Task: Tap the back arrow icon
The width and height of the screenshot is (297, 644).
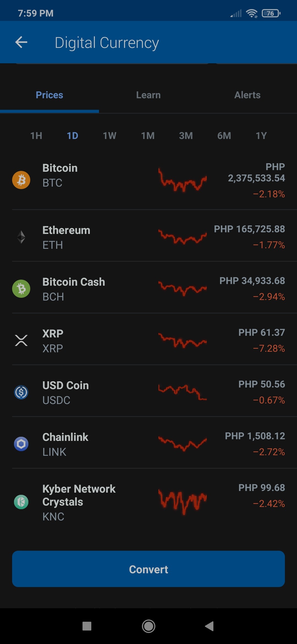Action: tap(21, 42)
